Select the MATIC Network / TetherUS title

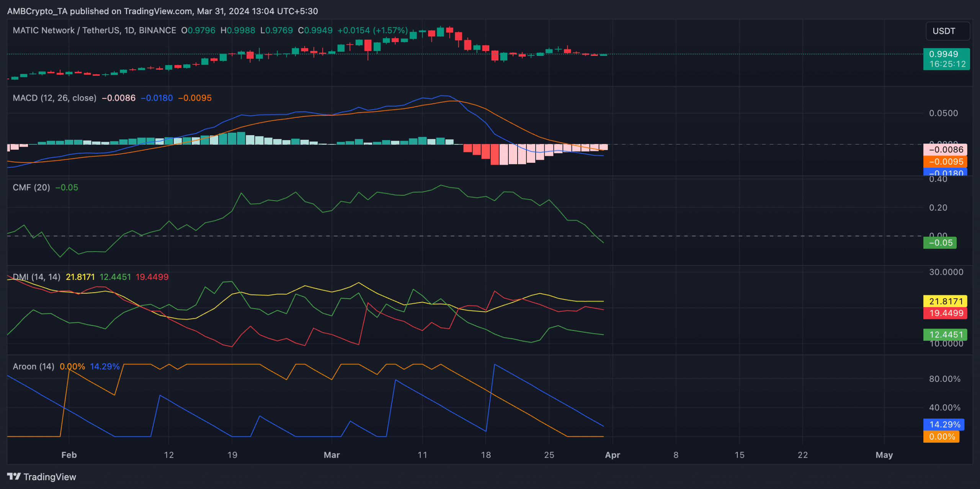pyautogui.click(x=66, y=30)
